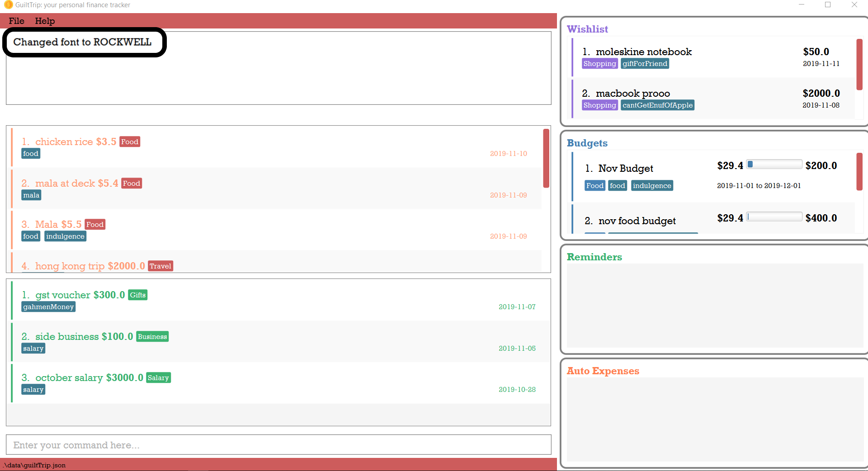Click the command input field

[278, 445]
